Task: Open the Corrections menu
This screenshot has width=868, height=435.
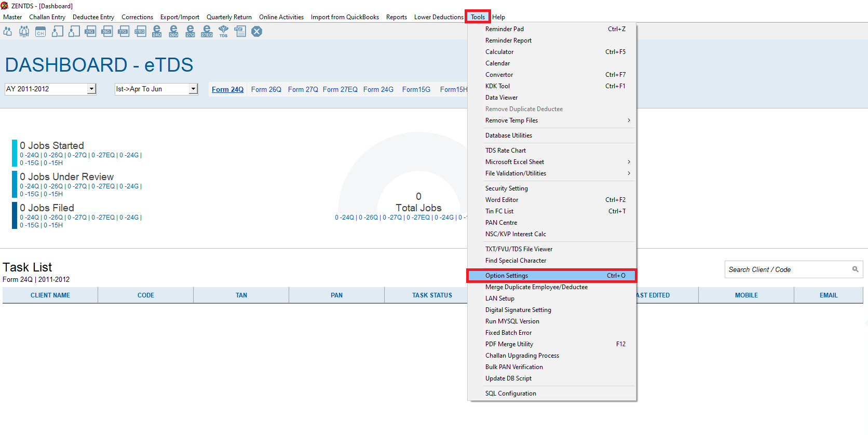Action: coord(137,17)
